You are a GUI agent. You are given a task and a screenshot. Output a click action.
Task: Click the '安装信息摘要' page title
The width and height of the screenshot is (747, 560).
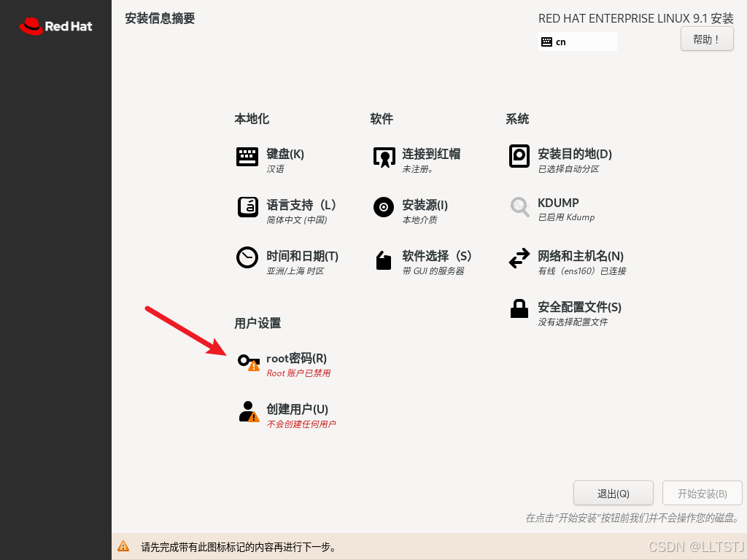coord(160,18)
